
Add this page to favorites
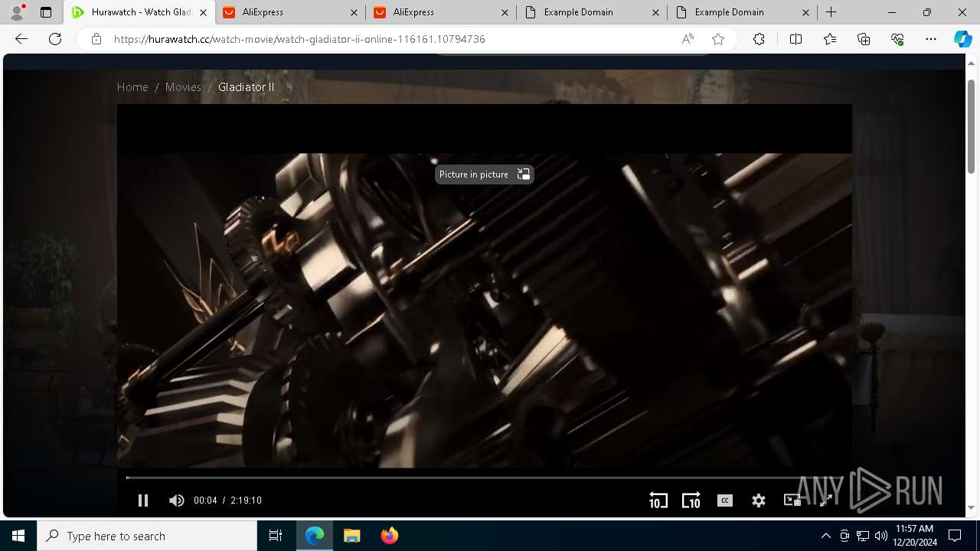(x=717, y=39)
